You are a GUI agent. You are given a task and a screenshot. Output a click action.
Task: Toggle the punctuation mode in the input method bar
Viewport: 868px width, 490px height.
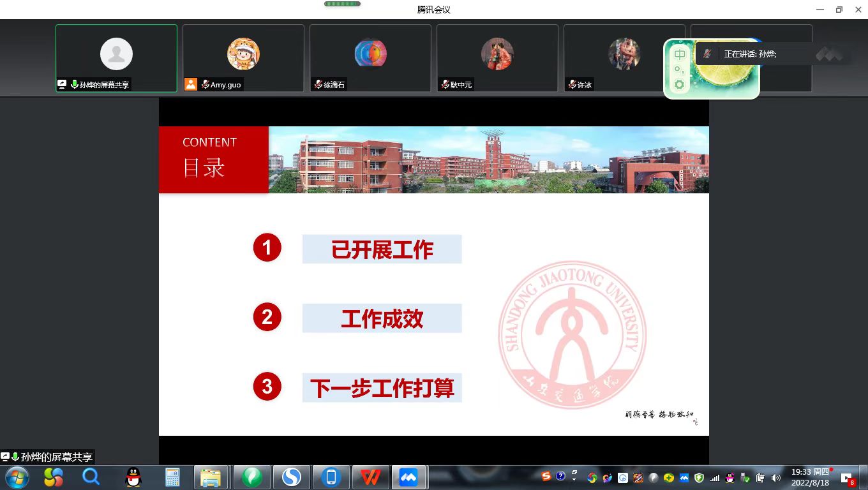(x=679, y=70)
